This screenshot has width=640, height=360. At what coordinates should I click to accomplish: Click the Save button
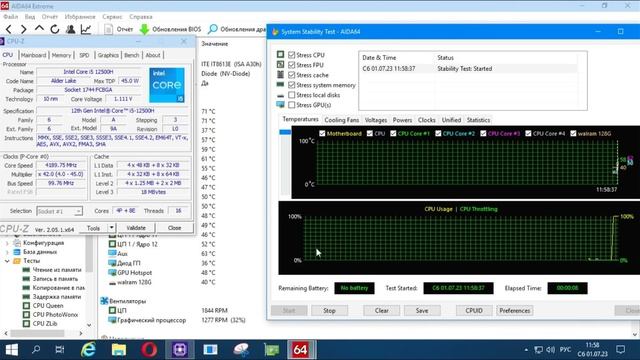coord(422,311)
